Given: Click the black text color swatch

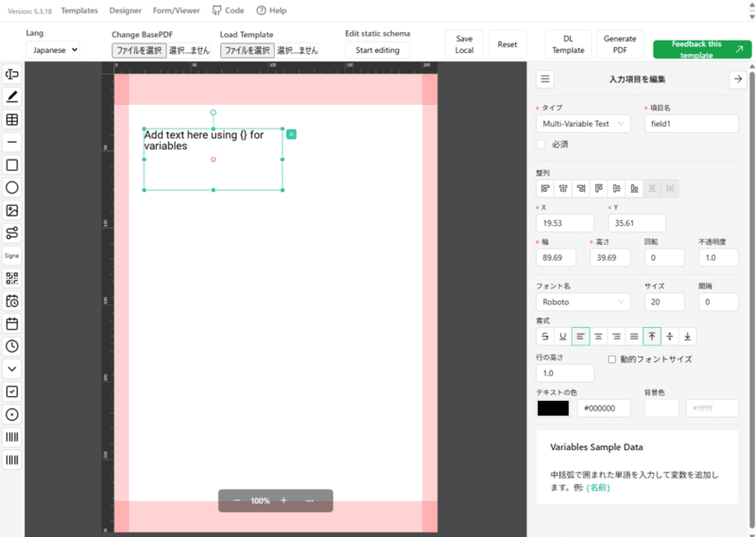Looking at the screenshot, I should click(553, 408).
